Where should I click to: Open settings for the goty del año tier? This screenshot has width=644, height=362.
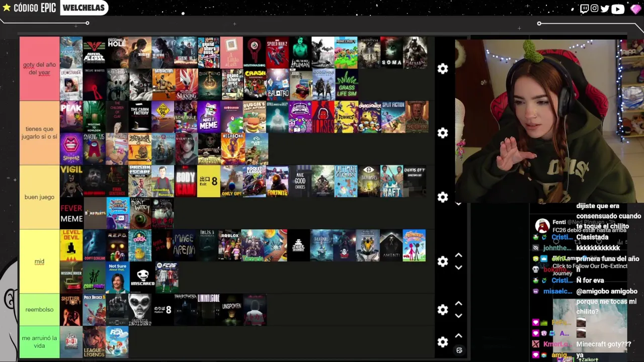[443, 68]
